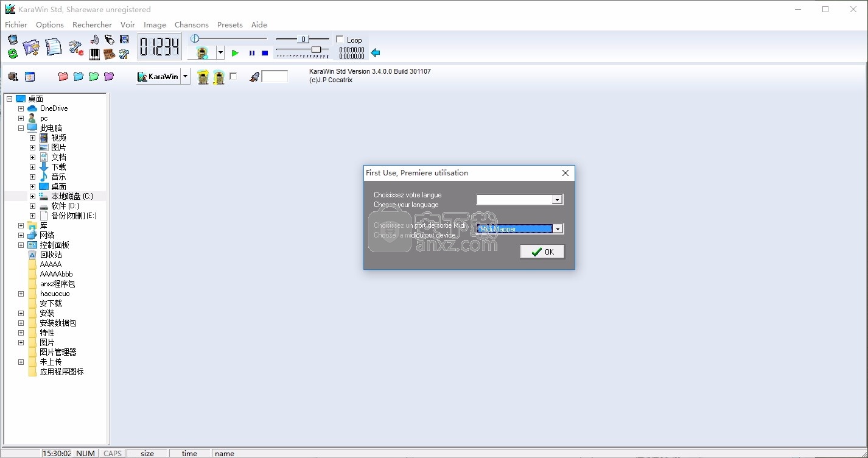
Task: Click the mixer board icon
Action: click(110, 54)
